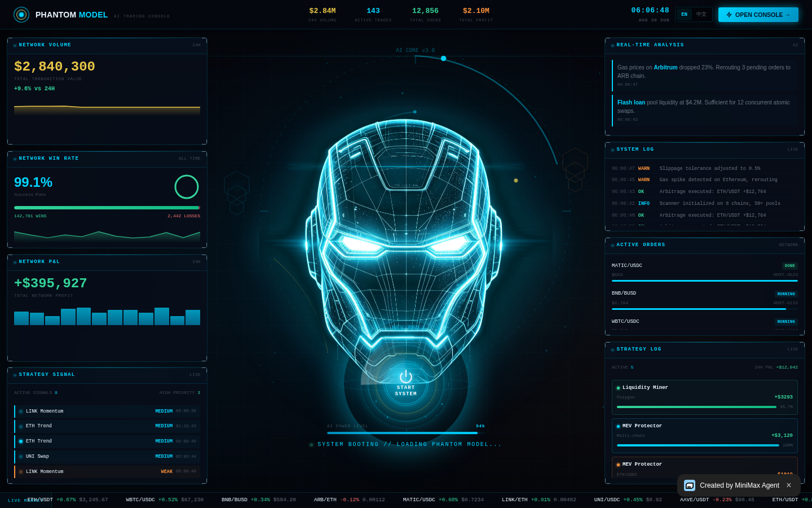Open the console with Open Console button
812x508 pixels.
point(758,15)
